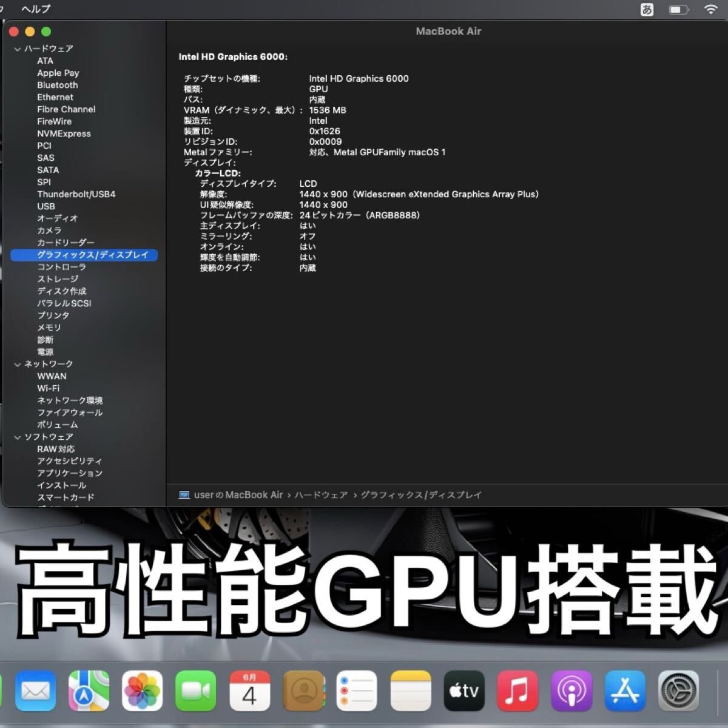
Task: Click the computer icon in the path bar
Action: click(x=184, y=495)
